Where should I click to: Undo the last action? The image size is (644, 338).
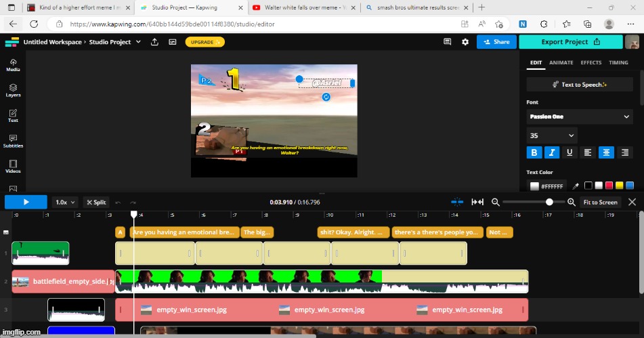tap(119, 202)
